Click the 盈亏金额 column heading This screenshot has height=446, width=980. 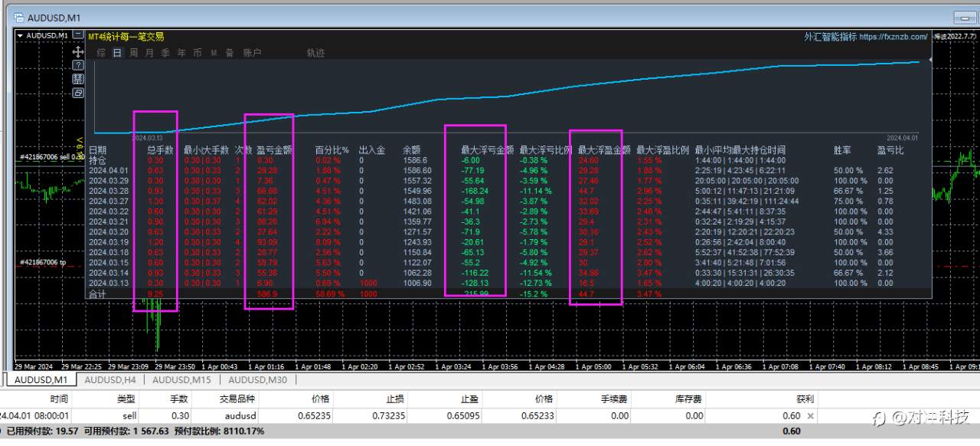pyautogui.click(x=274, y=150)
